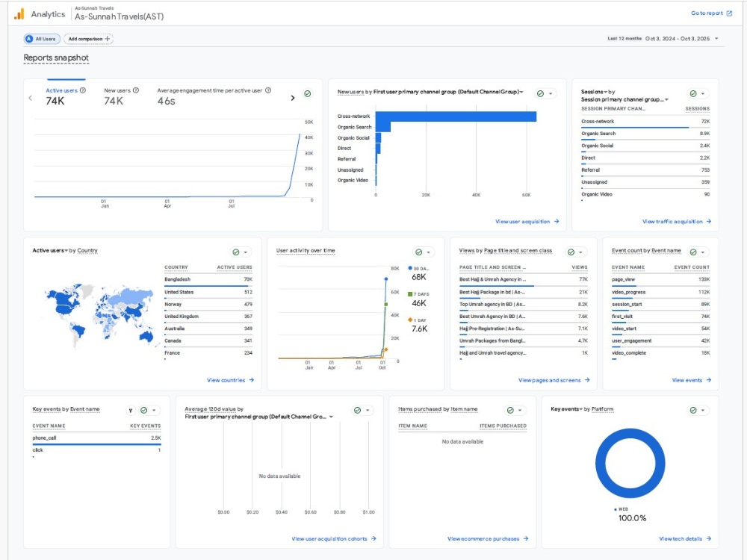Open the View tech details link
The height and width of the screenshot is (560, 747).
pos(685,538)
